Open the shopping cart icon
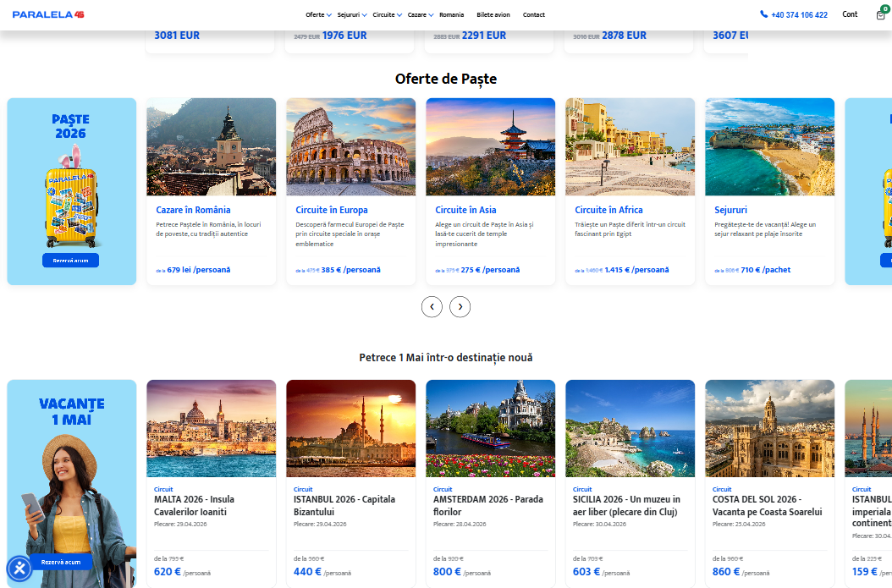 [881, 14]
